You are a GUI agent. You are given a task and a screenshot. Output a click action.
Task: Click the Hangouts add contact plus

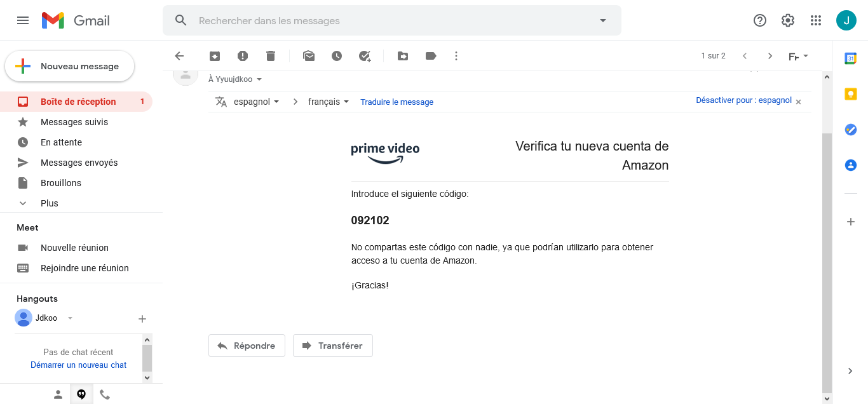click(x=142, y=319)
